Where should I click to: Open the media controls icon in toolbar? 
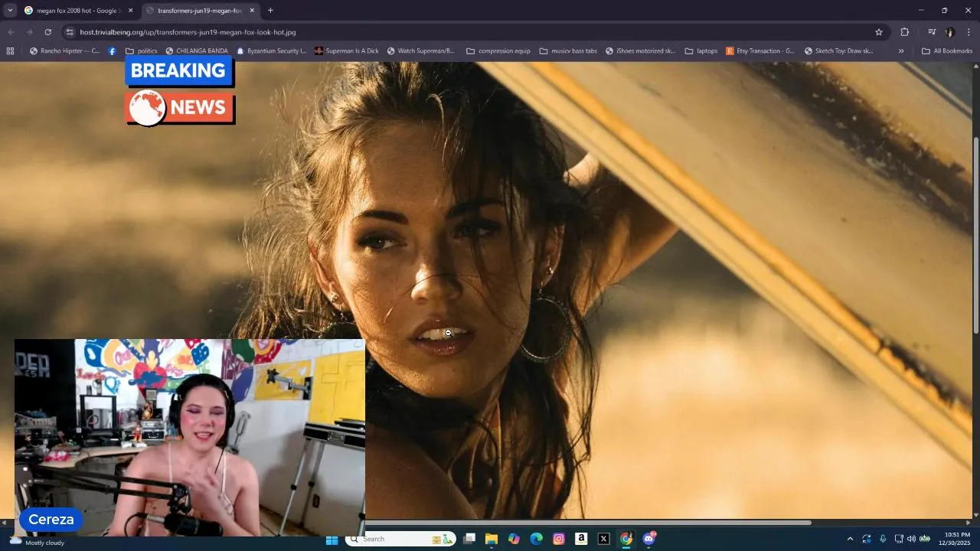(x=932, y=32)
